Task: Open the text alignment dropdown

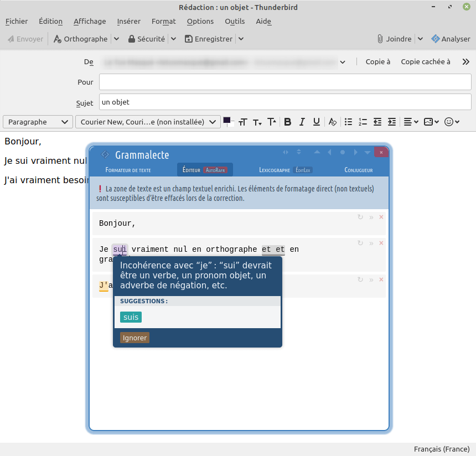Action: (411, 122)
